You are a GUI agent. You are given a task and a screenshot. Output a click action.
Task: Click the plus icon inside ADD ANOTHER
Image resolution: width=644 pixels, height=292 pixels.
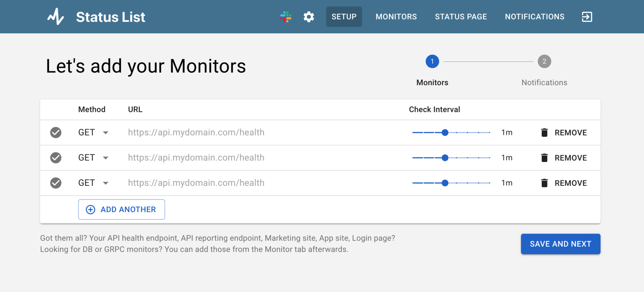coord(90,209)
